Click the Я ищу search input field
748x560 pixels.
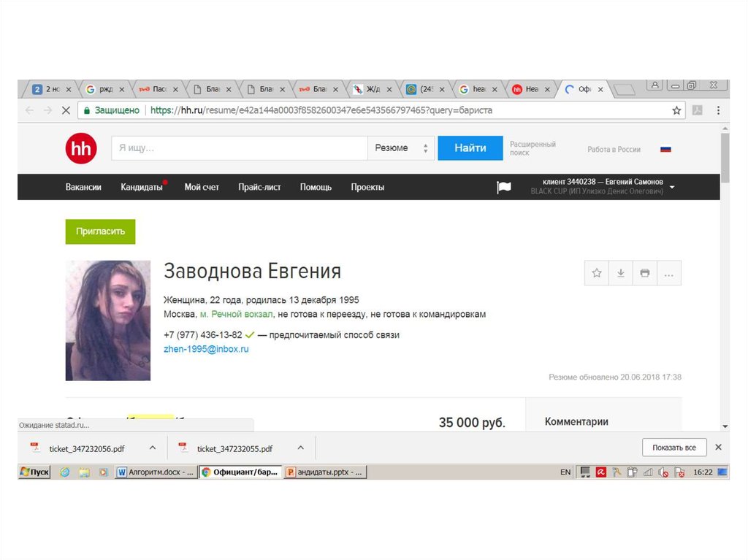pos(239,148)
